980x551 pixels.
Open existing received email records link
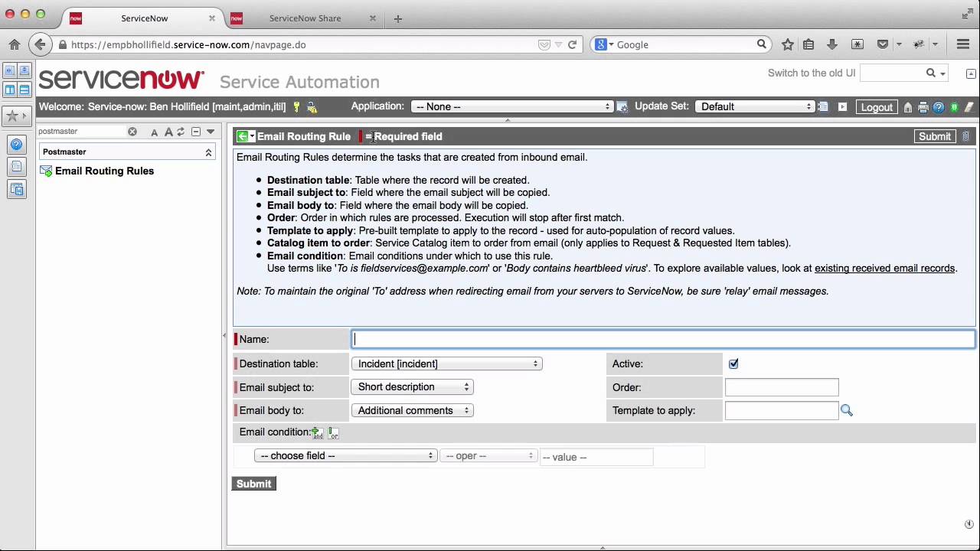[x=884, y=269]
